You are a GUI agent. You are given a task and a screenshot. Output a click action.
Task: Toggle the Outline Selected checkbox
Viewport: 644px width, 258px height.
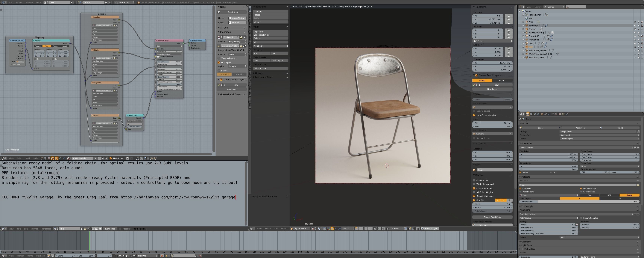[474, 188]
